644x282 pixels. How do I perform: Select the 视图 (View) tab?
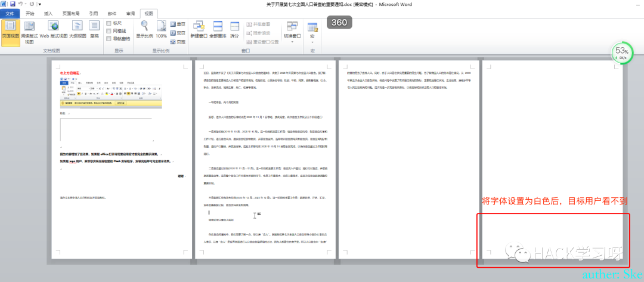(x=148, y=14)
